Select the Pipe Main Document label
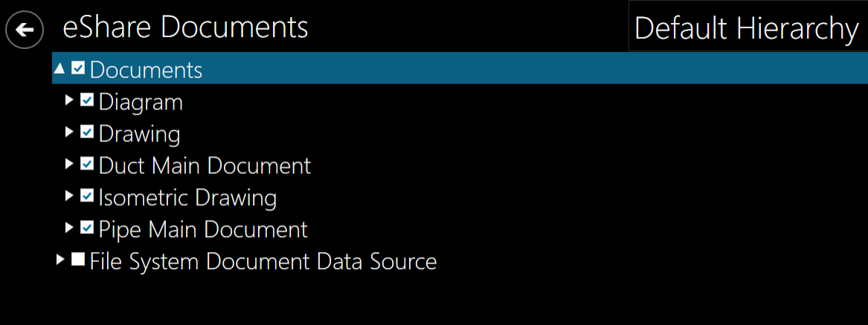 (x=203, y=229)
